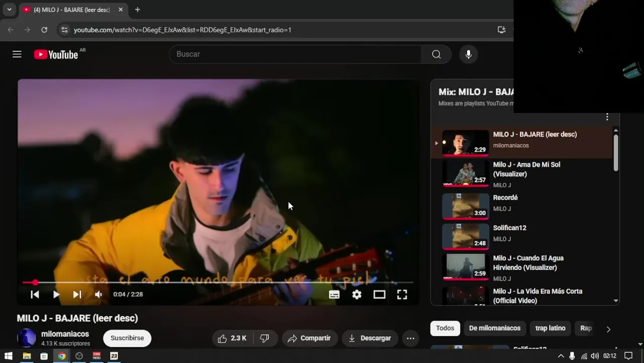Viewport: 644px width, 363px height.
Task: Activate the MILO J - BAJARE tab
Action: pyautogui.click(x=72, y=10)
